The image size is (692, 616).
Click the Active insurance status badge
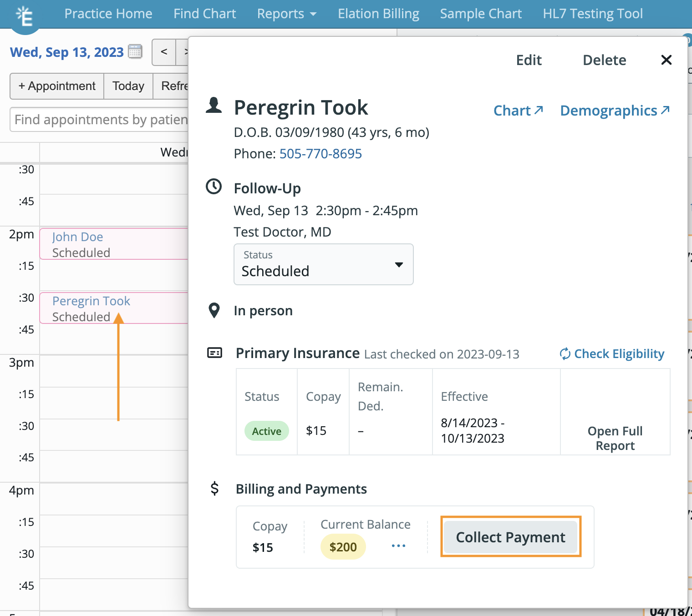coord(267,431)
